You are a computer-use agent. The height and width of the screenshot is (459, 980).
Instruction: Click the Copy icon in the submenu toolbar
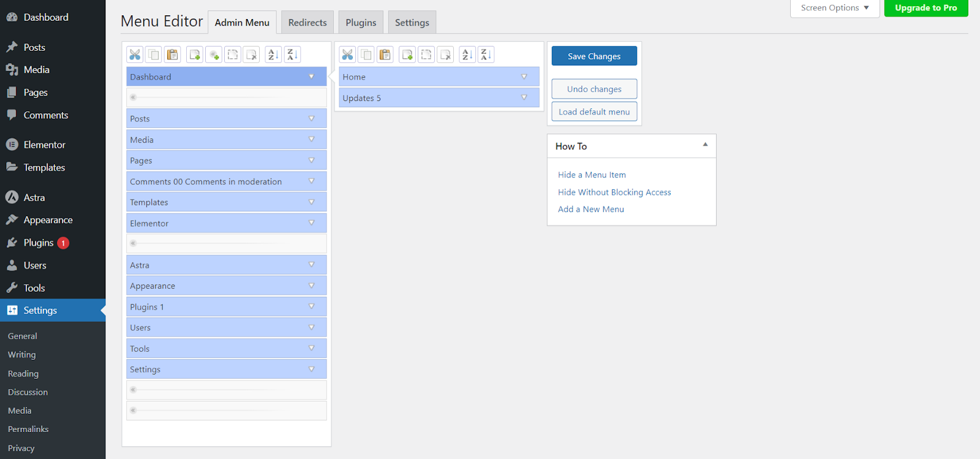tap(366, 55)
